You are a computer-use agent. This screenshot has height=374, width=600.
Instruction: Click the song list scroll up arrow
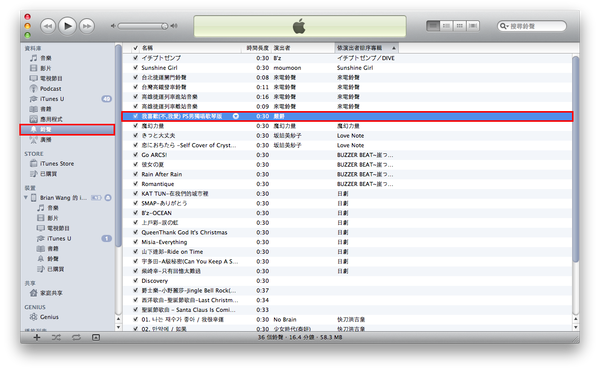point(576,318)
